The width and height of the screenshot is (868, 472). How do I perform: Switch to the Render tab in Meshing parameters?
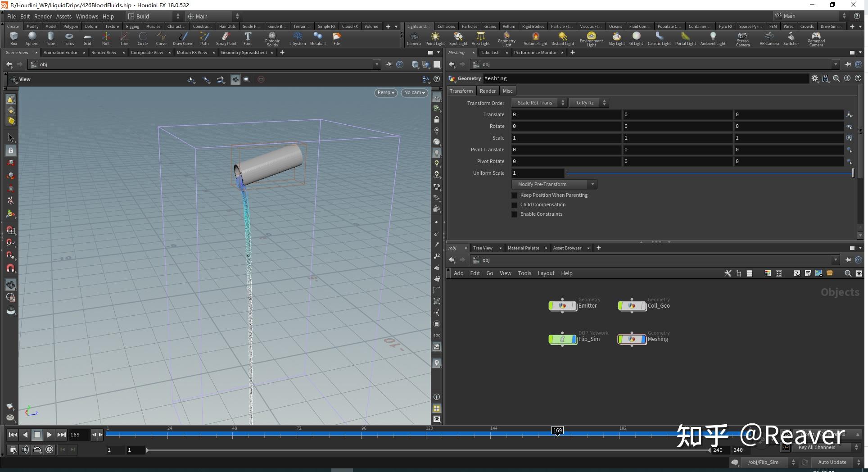pos(488,91)
